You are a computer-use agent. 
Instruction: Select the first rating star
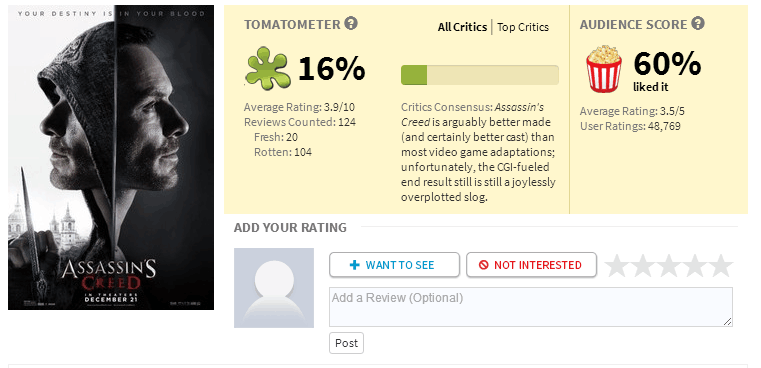coord(617,266)
